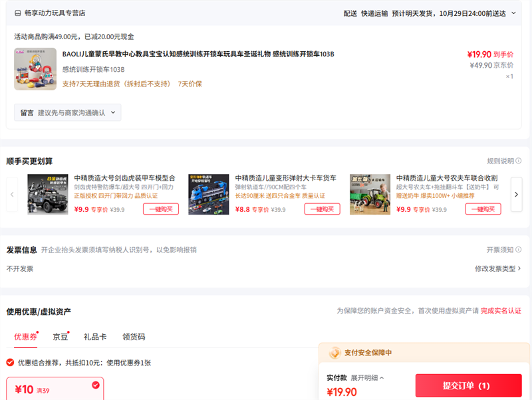
Task: Click info icon next to 开票须知
Action: [519, 250]
